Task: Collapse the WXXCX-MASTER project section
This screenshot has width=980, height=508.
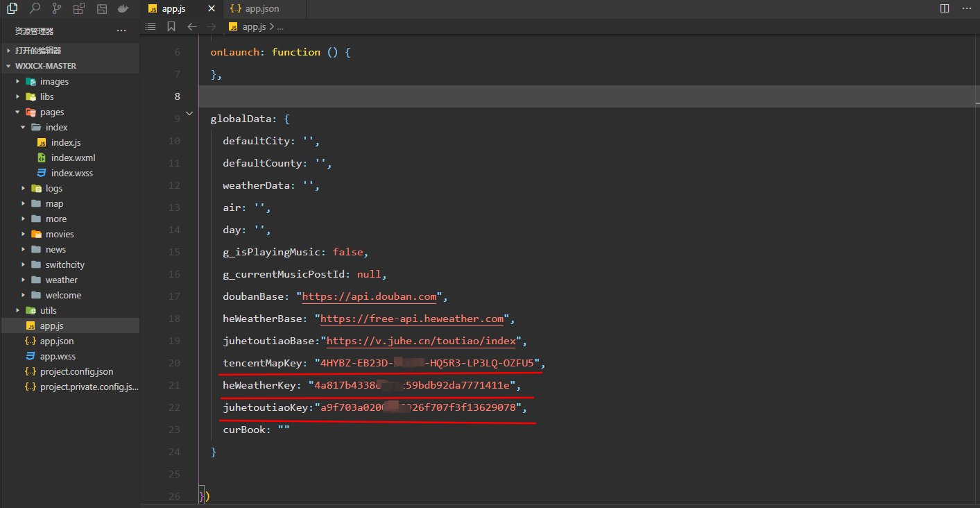Action: coord(69,66)
